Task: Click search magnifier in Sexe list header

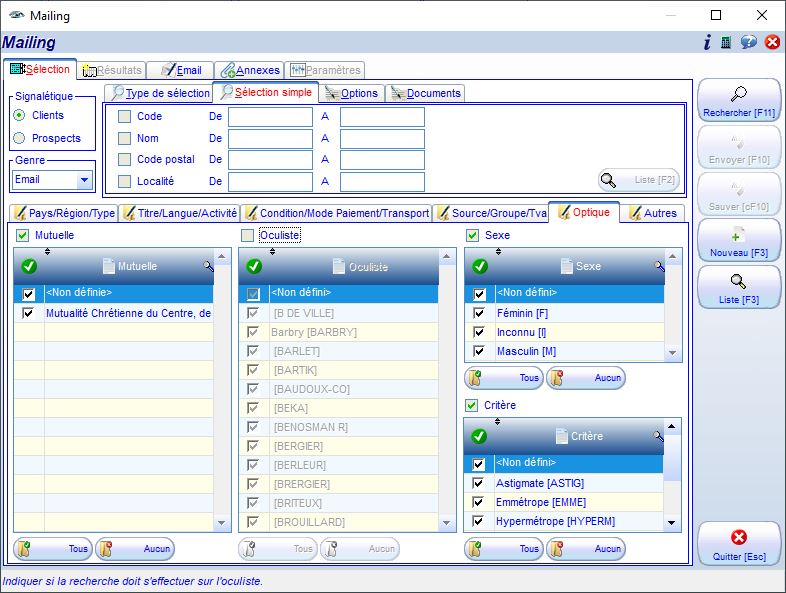Action: (659, 266)
